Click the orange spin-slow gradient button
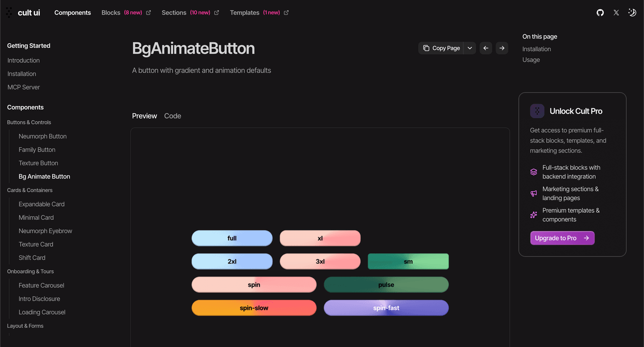 tap(254, 308)
